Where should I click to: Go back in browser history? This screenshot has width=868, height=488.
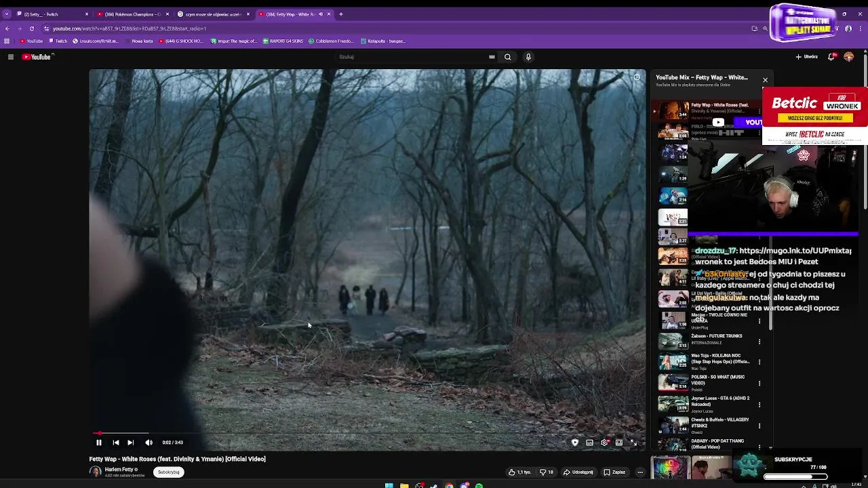pyautogui.click(x=7, y=28)
